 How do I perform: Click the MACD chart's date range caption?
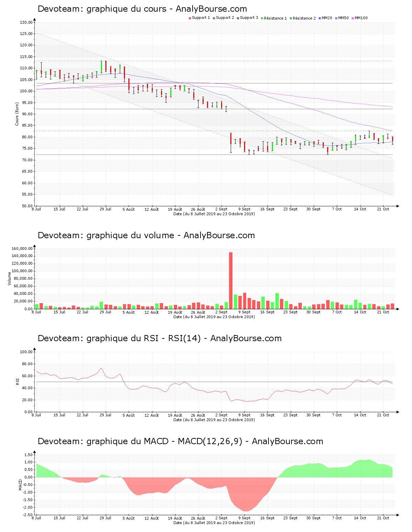[x=214, y=523]
